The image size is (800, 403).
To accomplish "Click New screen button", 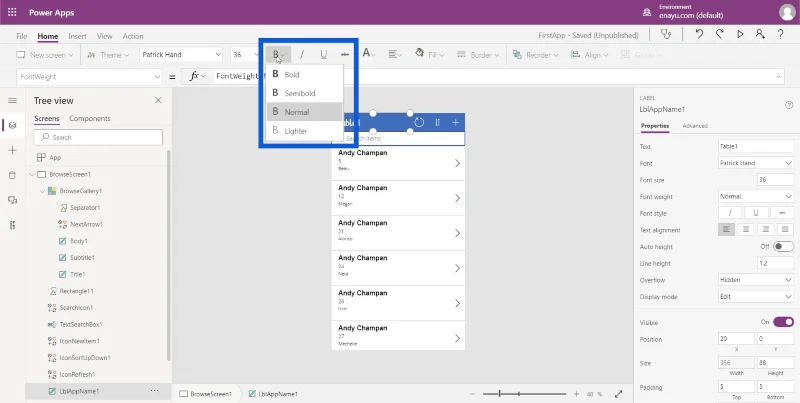I will pos(45,55).
